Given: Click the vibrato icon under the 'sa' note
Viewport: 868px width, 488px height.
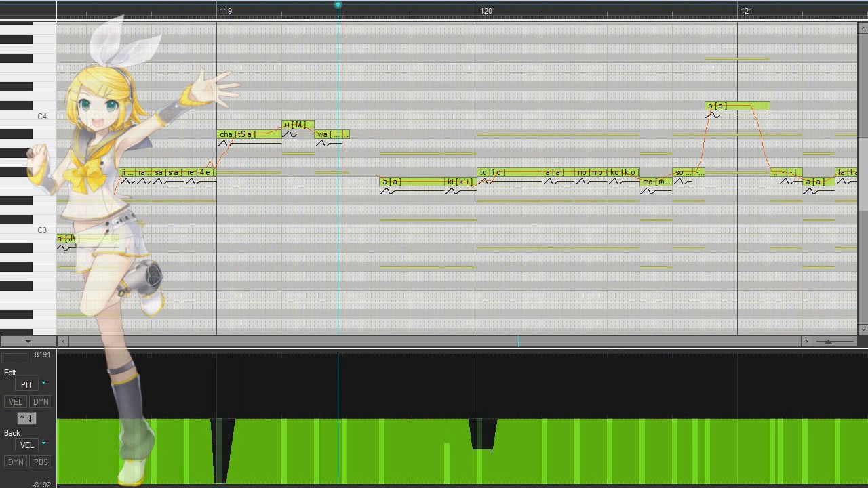Looking at the screenshot, I should click(160, 182).
